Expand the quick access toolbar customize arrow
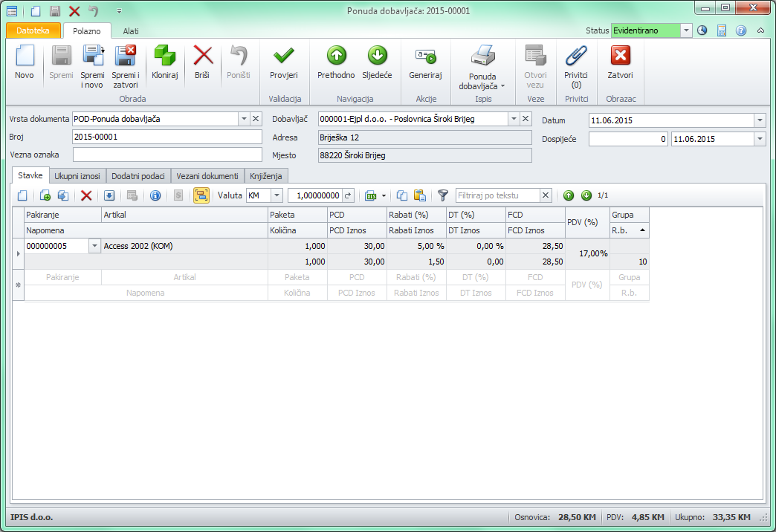 (x=119, y=11)
